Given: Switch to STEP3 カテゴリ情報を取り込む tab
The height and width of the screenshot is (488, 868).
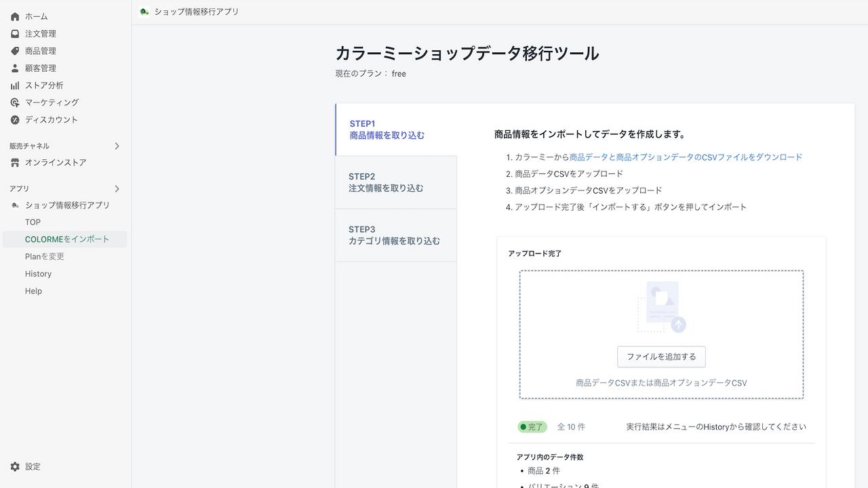Looking at the screenshot, I should [396, 235].
